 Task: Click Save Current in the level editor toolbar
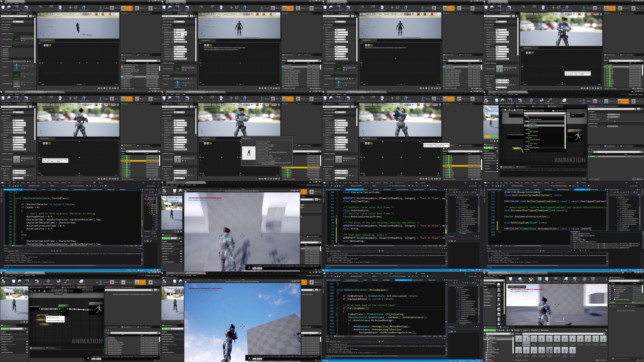point(511,280)
